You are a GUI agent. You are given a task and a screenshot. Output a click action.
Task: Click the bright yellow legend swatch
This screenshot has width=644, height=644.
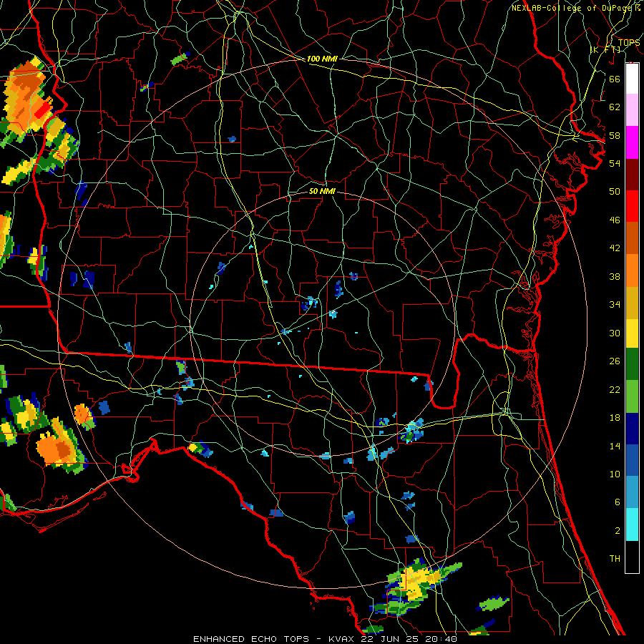pos(632,333)
